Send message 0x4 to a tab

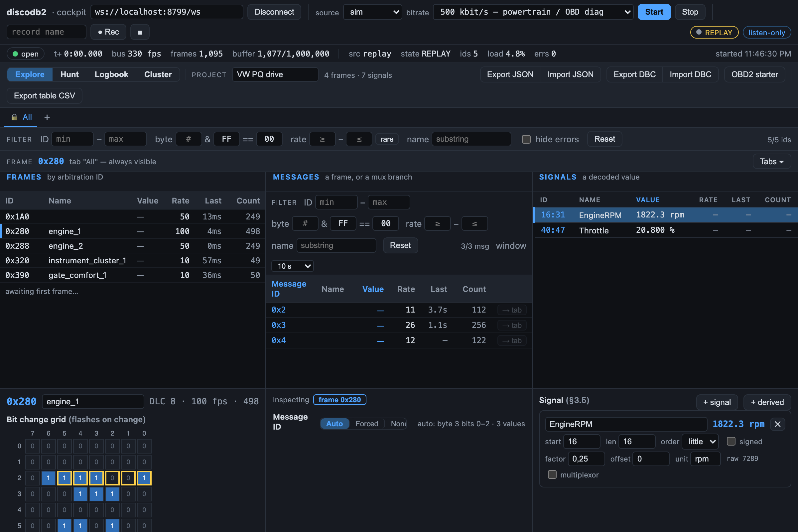click(512, 340)
